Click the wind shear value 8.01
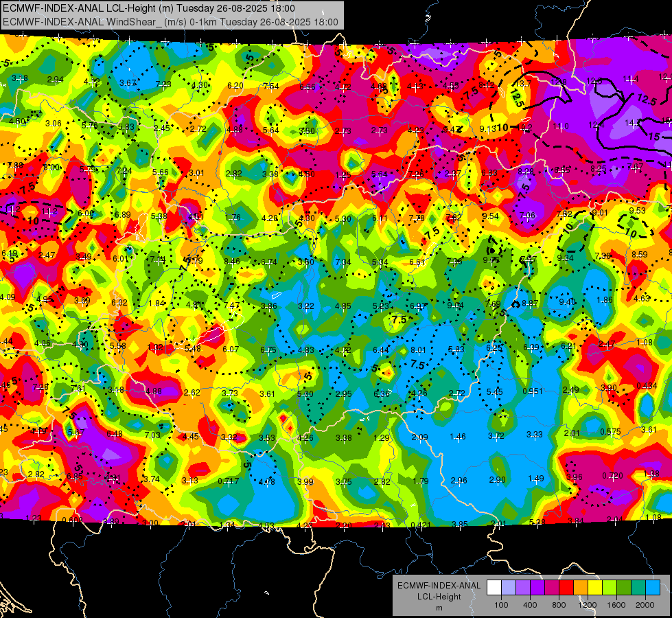Screen dimensions: 672x618 [x=418, y=350]
